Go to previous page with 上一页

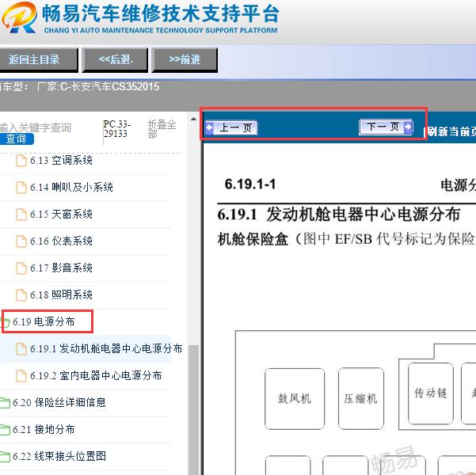[x=231, y=127]
